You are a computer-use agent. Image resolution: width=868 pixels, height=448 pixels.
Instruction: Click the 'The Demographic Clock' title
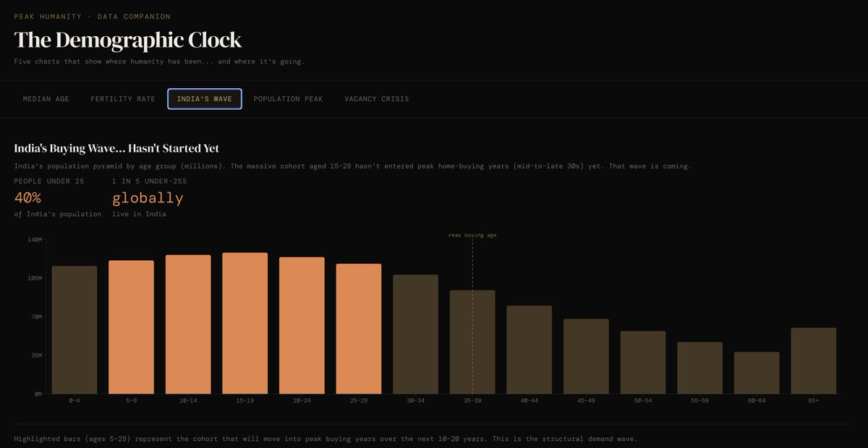point(128,40)
